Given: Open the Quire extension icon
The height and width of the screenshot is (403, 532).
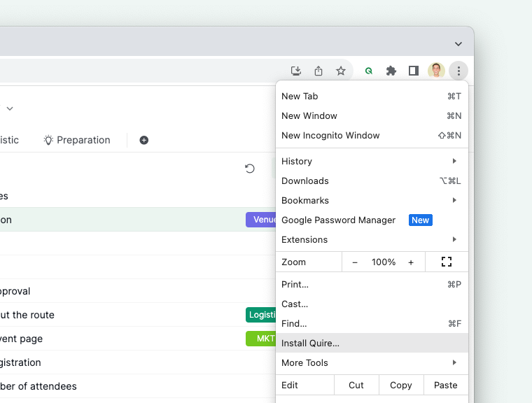Looking at the screenshot, I should 368,71.
